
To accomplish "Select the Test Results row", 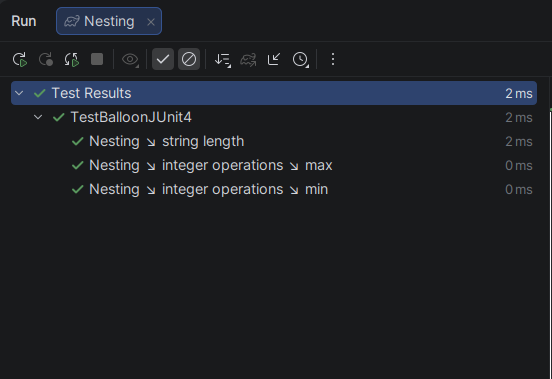I will 274,93.
